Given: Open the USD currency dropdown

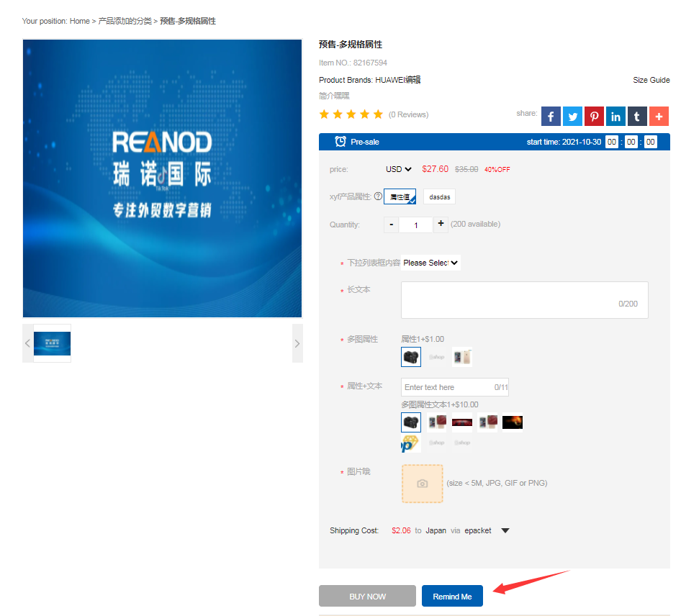Looking at the screenshot, I should click(398, 169).
